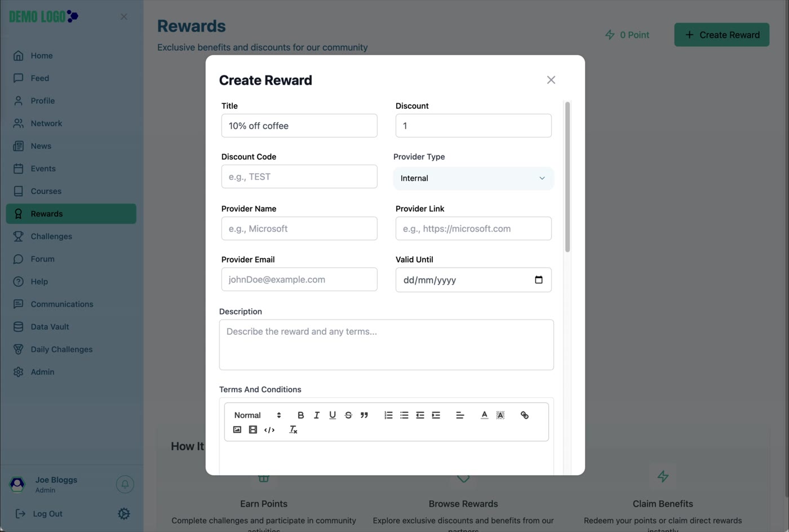Open Profile in the sidebar
This screenshot has height=532, width=789.
(71, 101)
